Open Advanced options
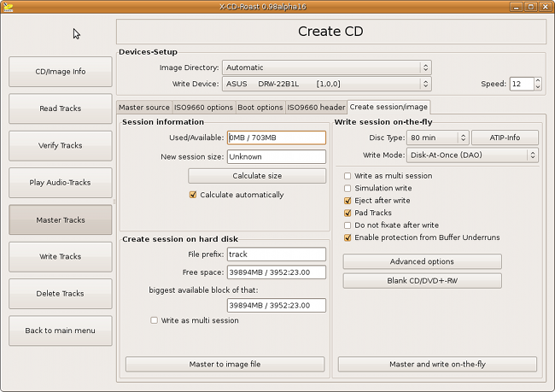This screenshot has width=555, height=392. pos(422,261)
